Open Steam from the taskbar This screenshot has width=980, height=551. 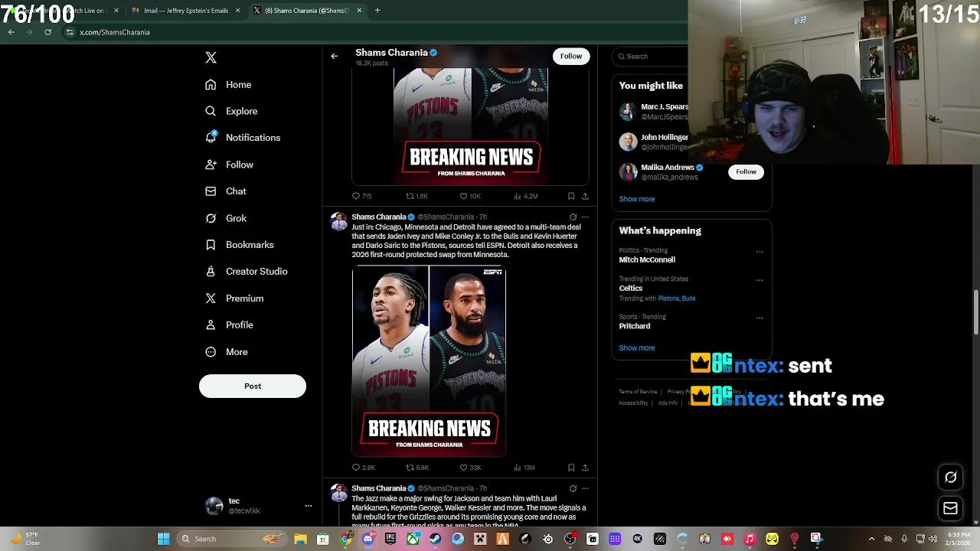435,539
